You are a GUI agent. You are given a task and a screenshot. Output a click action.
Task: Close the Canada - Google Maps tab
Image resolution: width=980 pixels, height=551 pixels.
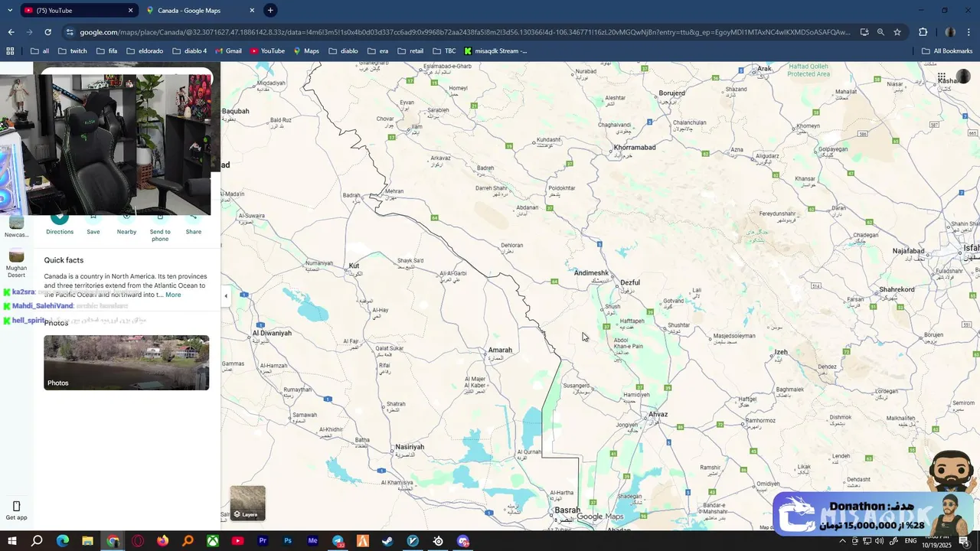click(252, 11)
